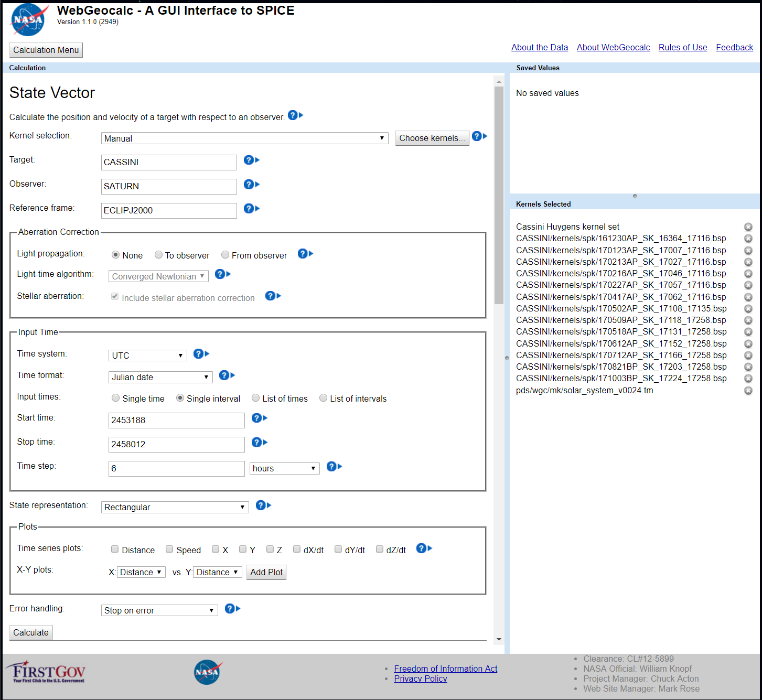The image size is (762, 700).
Task: Open Privacy Policy link
Action: [421, 679]
